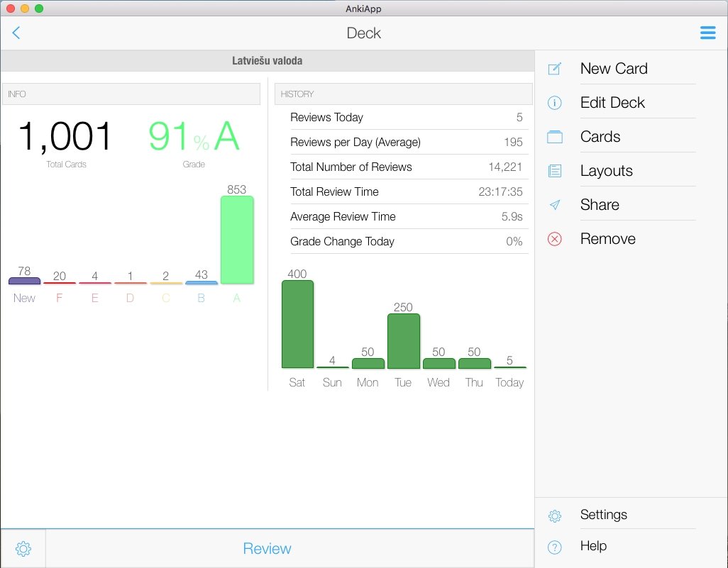Select the Saturday history bar

(x=297, y=324)
